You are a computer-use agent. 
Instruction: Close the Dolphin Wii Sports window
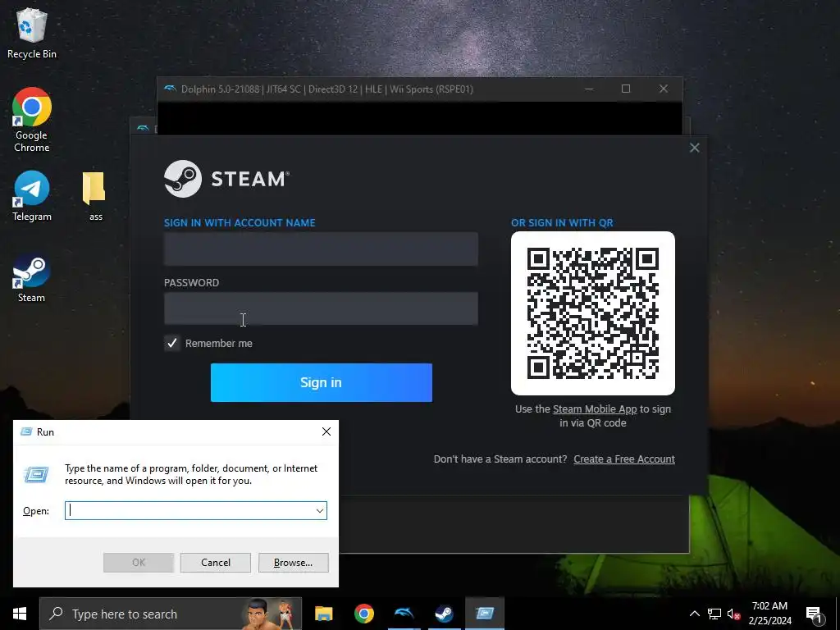pyautogui.click(x=663, y=89)
